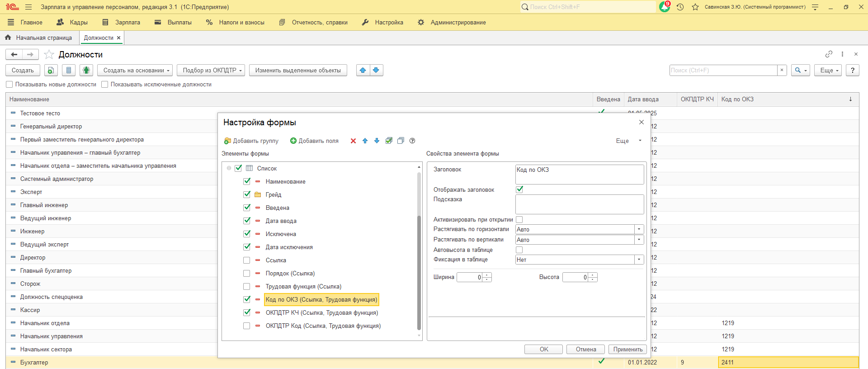Click the check all elements icon

389,141
